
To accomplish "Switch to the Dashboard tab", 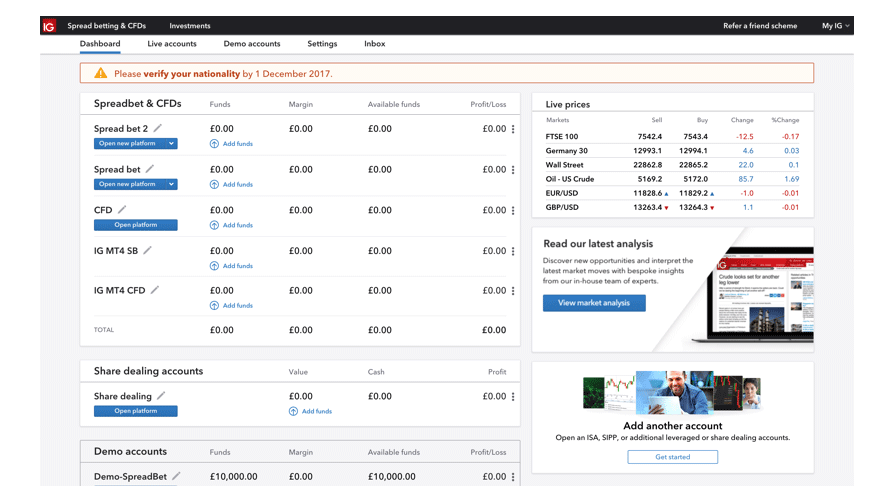I will click(100, 44).
